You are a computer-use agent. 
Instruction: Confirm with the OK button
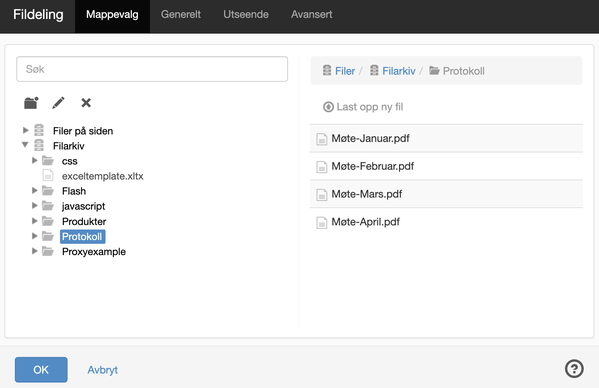point(41,370)
